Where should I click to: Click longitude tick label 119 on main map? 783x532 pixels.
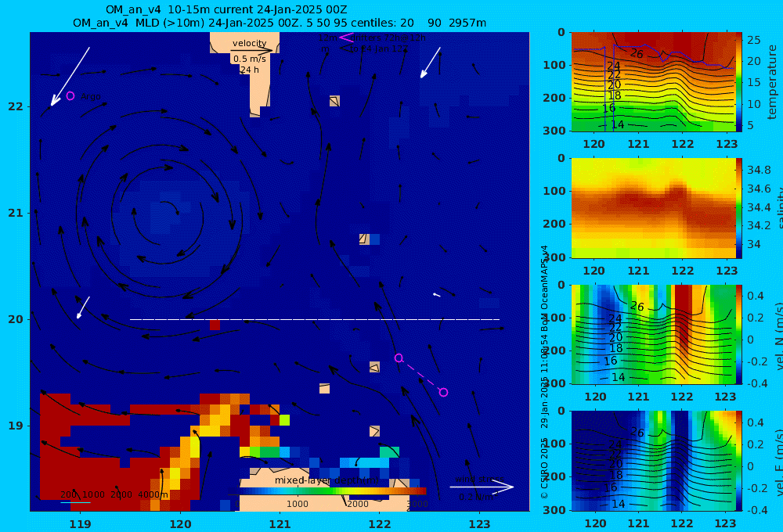pos(80,524)
